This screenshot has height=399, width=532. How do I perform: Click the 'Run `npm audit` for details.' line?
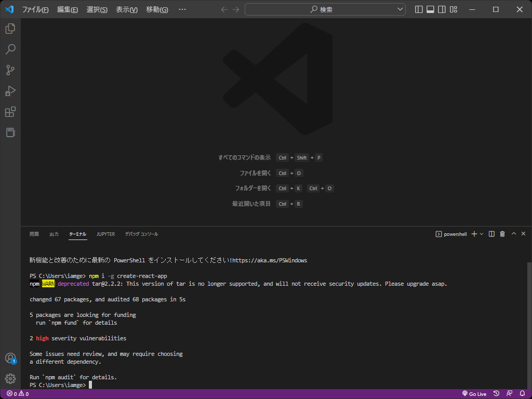pyautogui.click(x=73, y=377)
